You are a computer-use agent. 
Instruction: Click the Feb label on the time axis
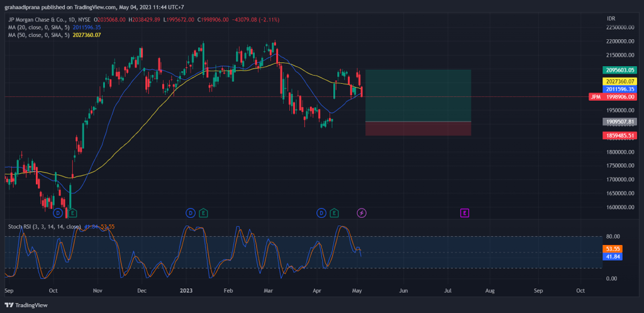pyautogui.click(x=228, y=290)
